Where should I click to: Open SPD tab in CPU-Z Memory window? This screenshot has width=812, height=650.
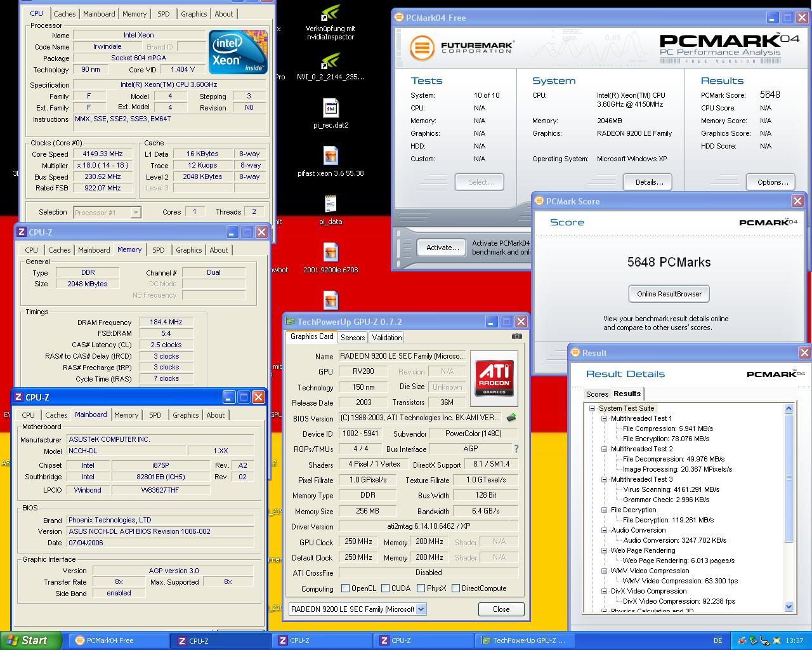(158, 250)
